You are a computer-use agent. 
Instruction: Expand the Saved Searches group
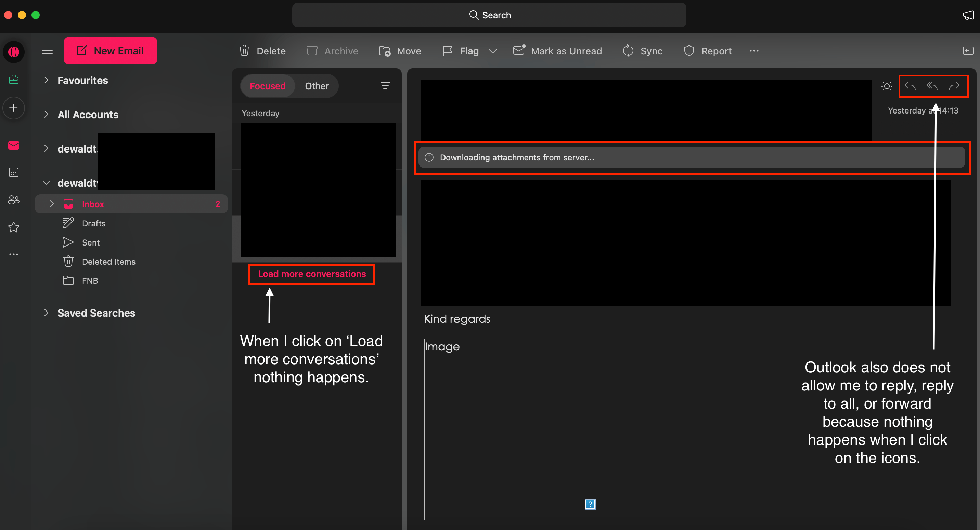click(47, 313)
